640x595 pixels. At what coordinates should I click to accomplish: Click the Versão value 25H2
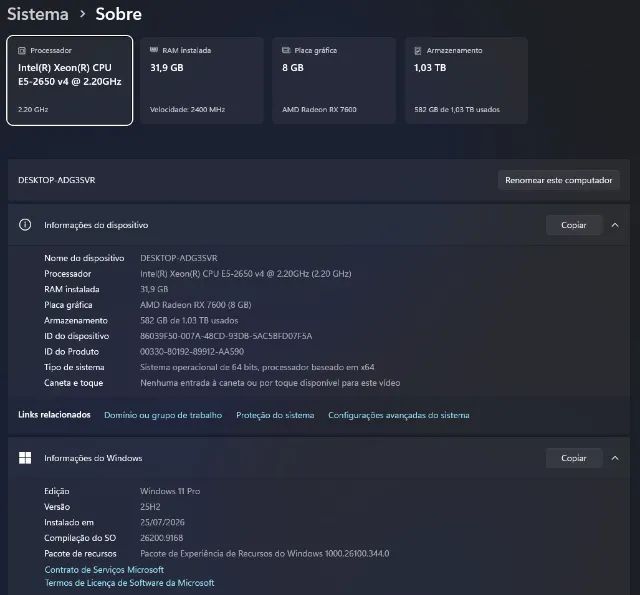point(150,506)
